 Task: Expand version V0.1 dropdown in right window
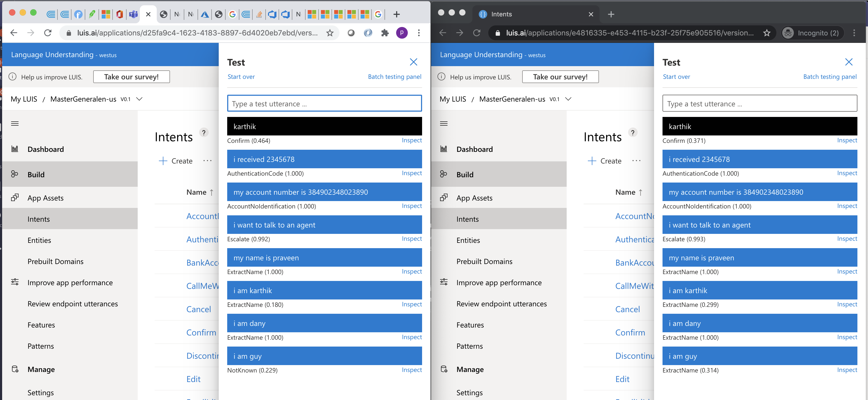pos(568,99)
